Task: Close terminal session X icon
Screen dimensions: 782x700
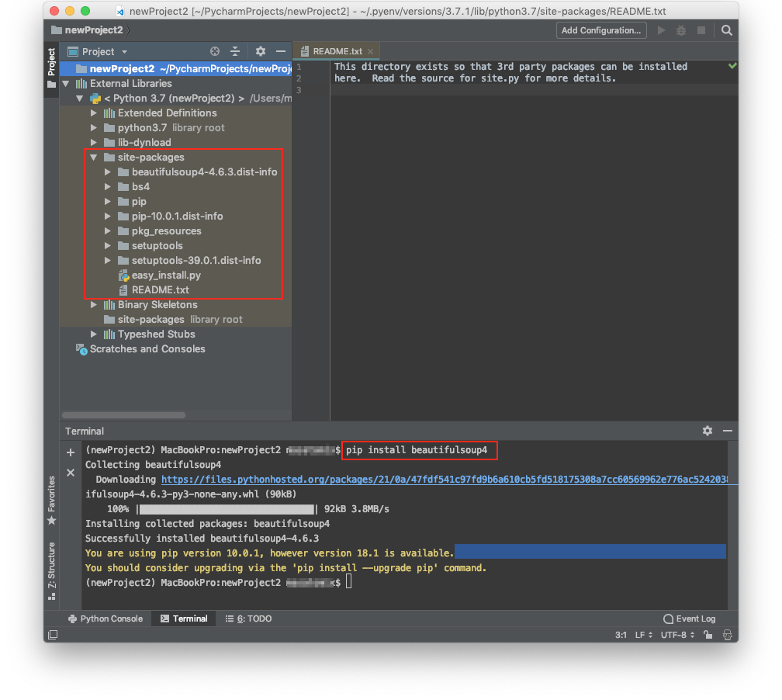Action: point(71,473)
